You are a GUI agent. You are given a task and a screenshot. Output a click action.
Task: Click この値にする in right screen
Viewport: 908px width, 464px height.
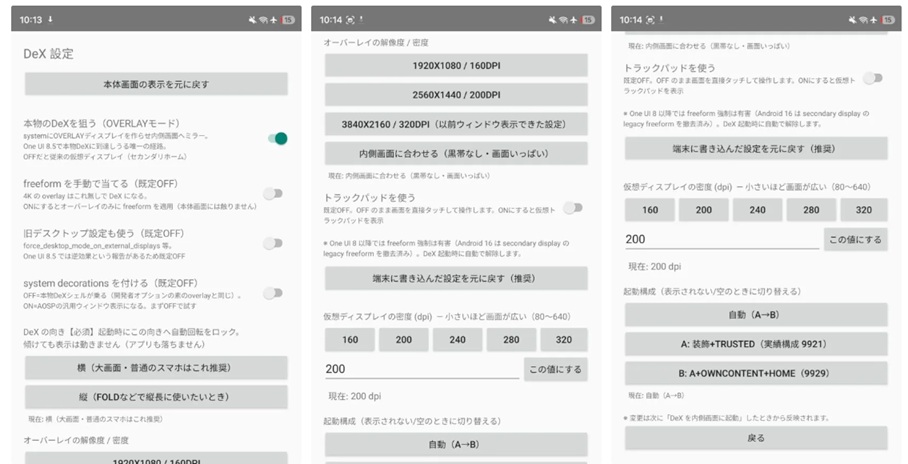856,239
